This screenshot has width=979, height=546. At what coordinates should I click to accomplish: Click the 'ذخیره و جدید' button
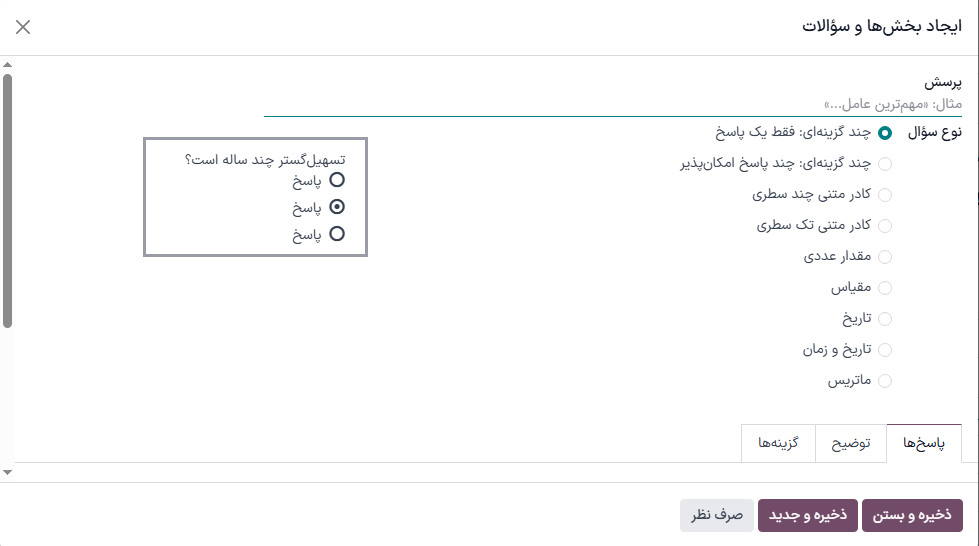pyautogui.click(x=807, y=515)
